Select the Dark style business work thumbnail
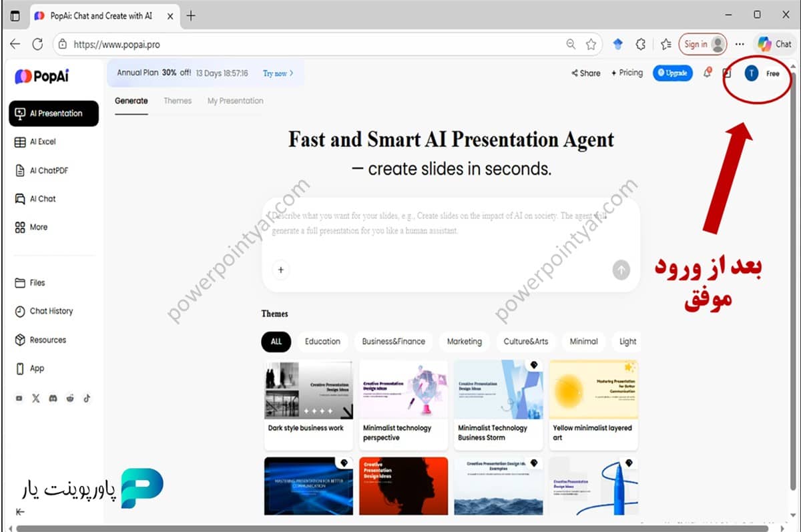Screen dimensions: 801x532 click(x=309, y=389)
